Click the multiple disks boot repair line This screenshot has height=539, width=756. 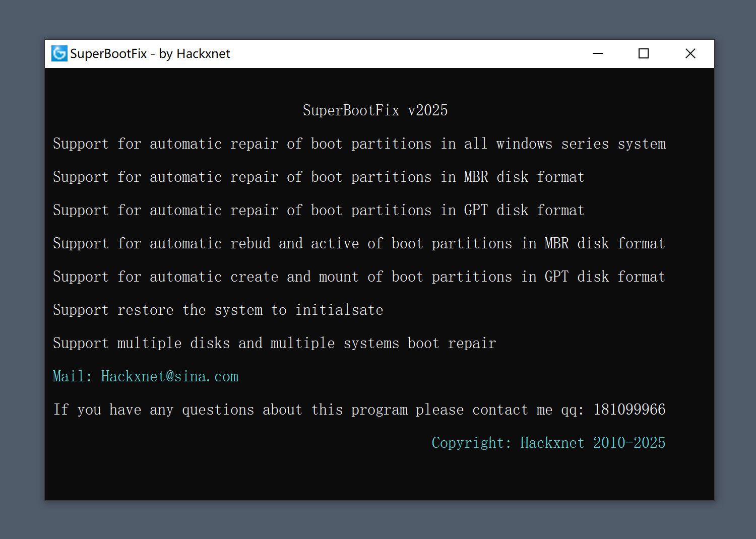[274, 343]
